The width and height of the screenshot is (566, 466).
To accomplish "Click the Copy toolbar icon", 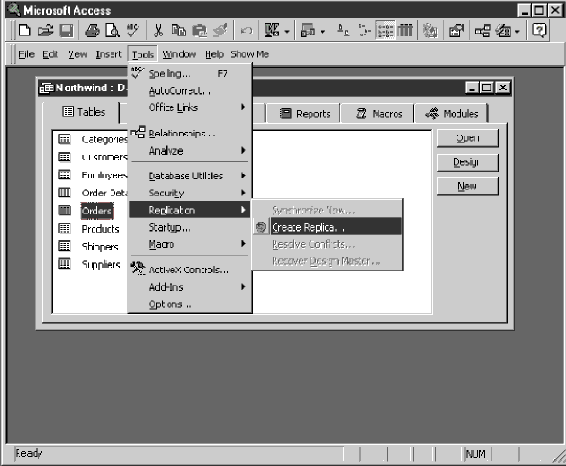I will (x=179, y=31).
